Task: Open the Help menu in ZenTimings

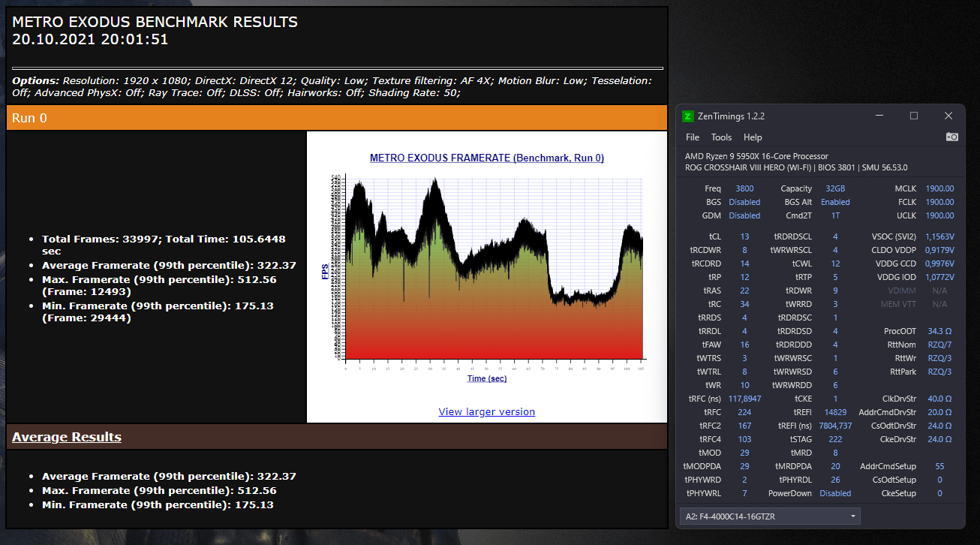Action: coord(753,137)
